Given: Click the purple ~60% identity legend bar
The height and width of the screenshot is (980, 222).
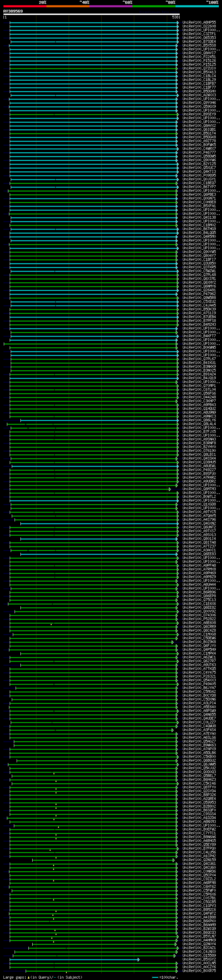Looking at the screenshot, I should [111, 6].
